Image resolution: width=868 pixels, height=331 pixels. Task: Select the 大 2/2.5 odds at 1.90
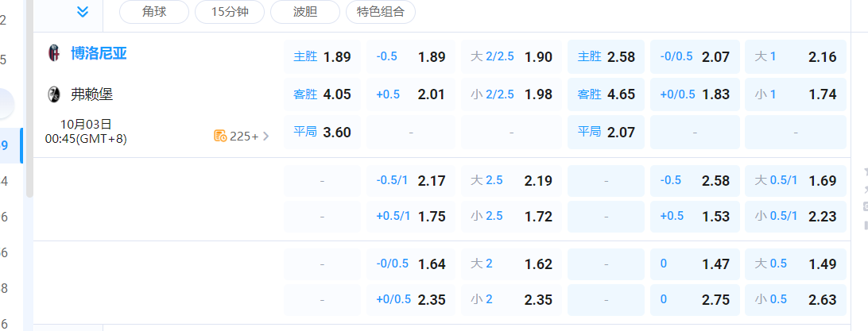pyautogui.click(x=511, y=57)
